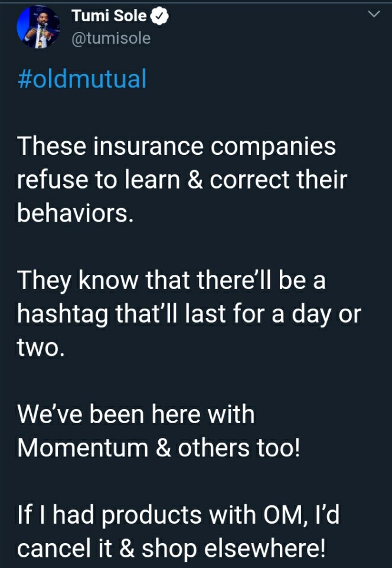The image size is (392, 568).
Task: Open Tumi Sole's profile picture
Action: coord(38,27)
